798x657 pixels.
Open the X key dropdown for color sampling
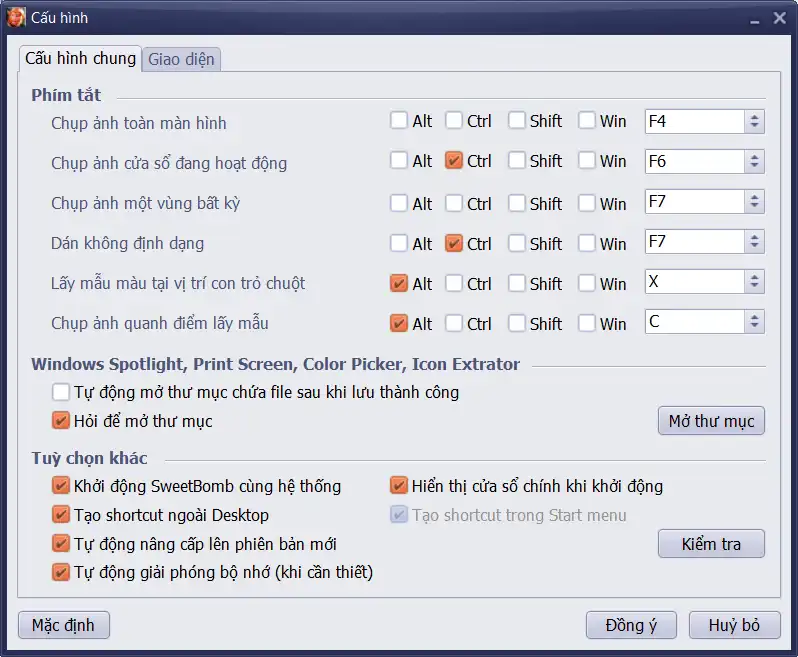click(754, 282)
